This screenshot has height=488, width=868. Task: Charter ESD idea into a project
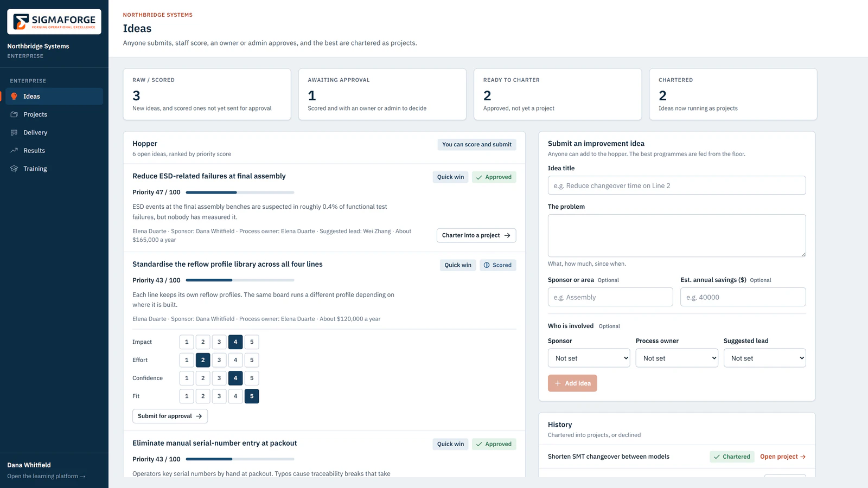coord(476,235)
